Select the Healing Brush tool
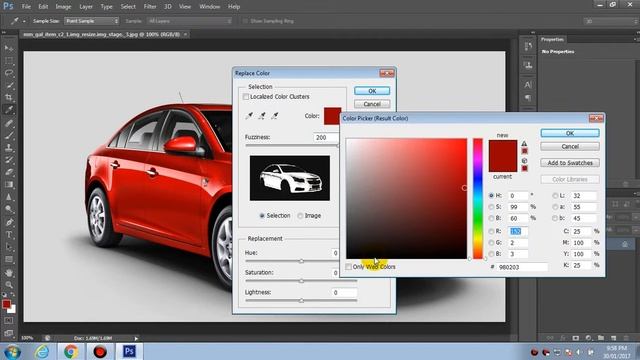640x360 pixels. [9, 123]
